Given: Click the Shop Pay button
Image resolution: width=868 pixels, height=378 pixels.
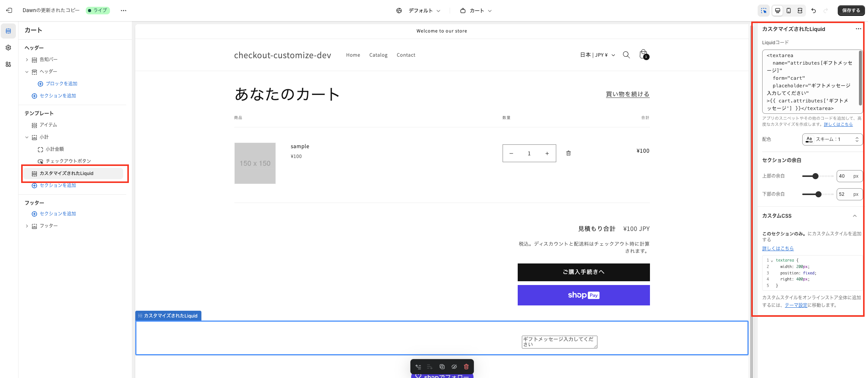Looking at the screenshot, I should pyautogui.click(x=583, y=295).
